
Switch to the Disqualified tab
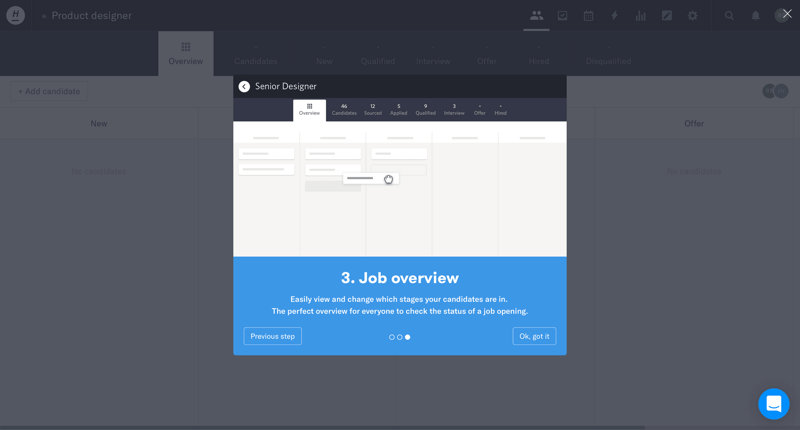(608, 54)
